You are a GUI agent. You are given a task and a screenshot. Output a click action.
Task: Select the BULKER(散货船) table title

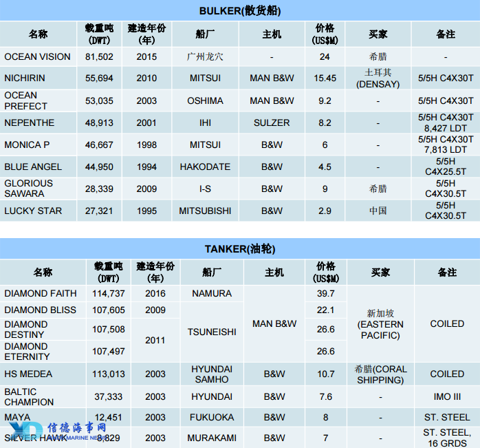click(240, 11)
